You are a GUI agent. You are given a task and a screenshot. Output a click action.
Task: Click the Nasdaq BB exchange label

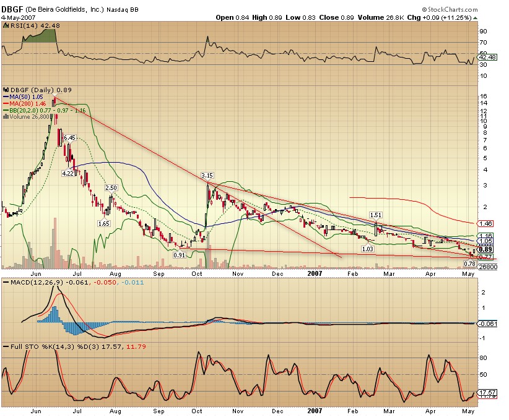point(123,10)
